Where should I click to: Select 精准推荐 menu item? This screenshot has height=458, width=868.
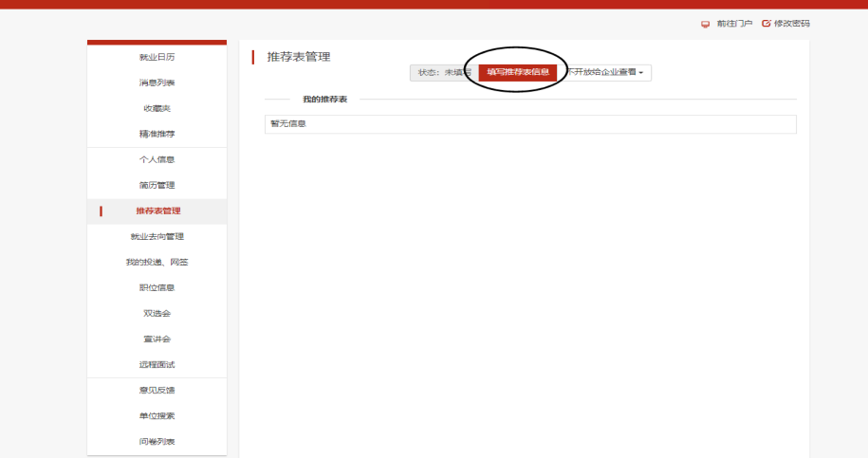tap(157, 134)
